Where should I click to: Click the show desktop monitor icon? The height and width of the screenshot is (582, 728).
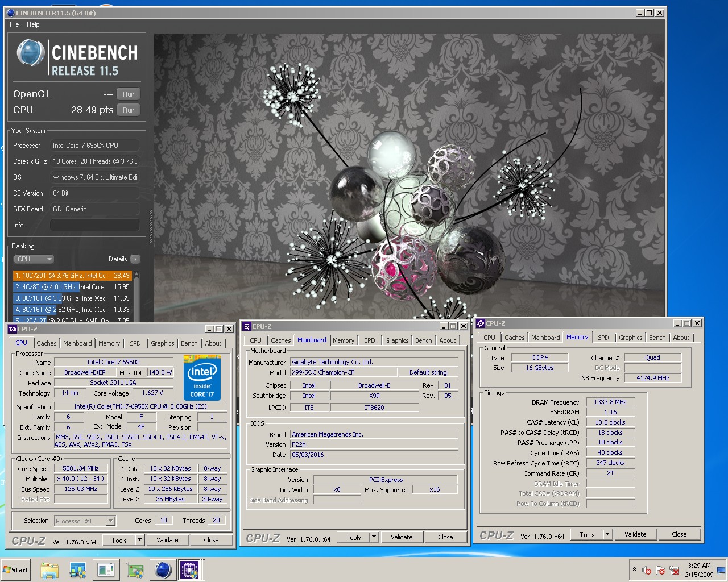tap(721, 570)
